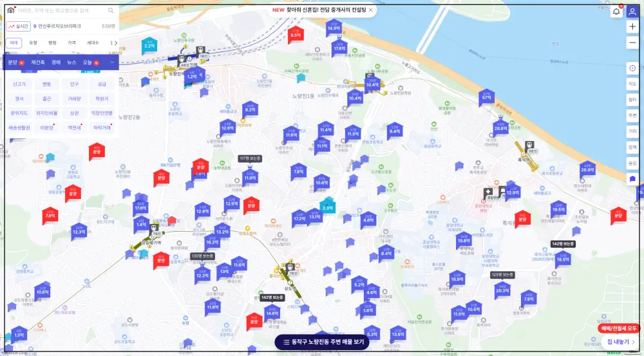Select the 8.2억 apartment marker
The width and height of the screenshot is (644, 356).
[x=250, y=109]
